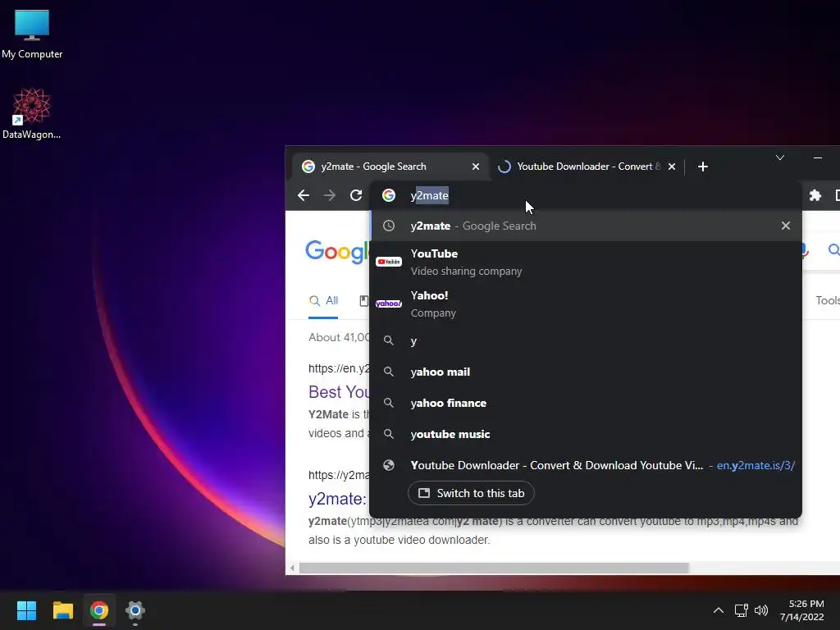The height and width of the screenshot is (630, 840).
Task: Select the y2mate - Google Search suggestion
Action: point(586,226)
